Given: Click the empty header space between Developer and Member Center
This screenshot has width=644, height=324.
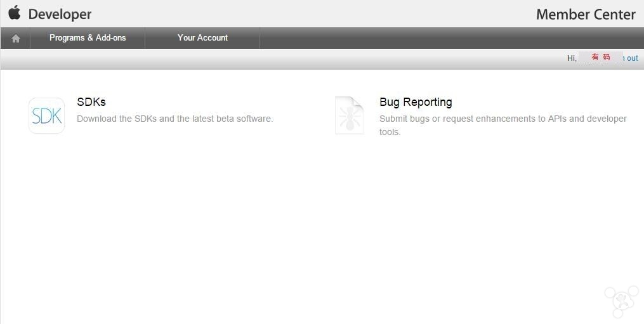Looking at the screenshot, I should (x=317, y=14).
